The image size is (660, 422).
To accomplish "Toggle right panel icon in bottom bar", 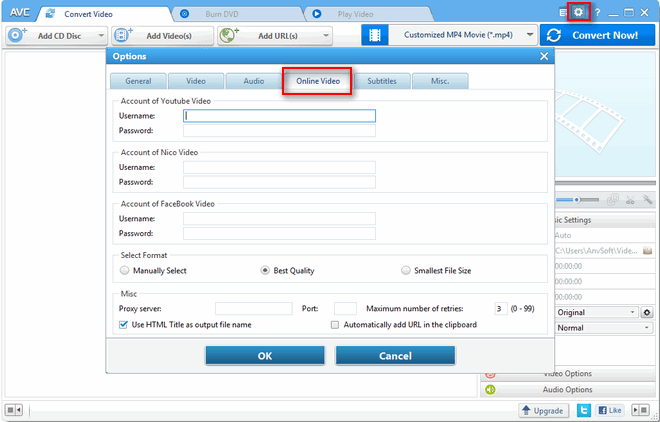I will click(x=641, y=410).
